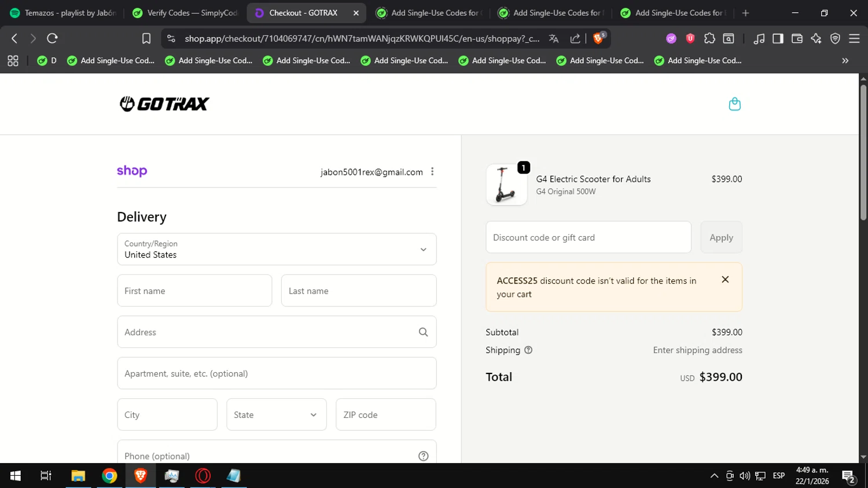Click the page vertical scrollbar
868x488 pixels.
coord(863,152)
